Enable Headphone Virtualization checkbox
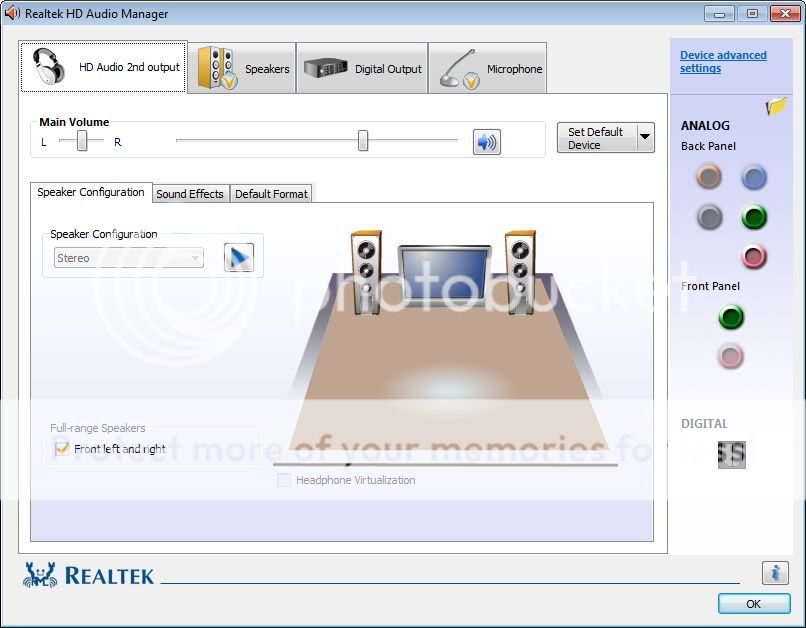This screenshot has height=628, width=806. 284,480
